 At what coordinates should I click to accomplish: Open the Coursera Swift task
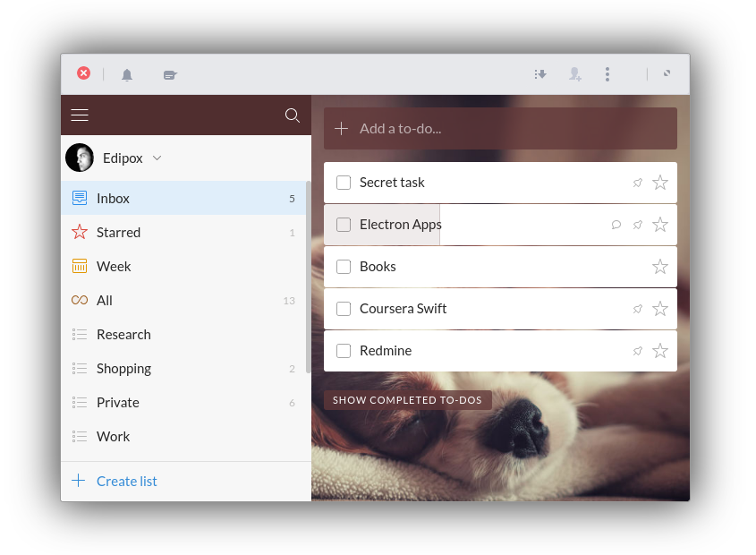tap(500, 309)
